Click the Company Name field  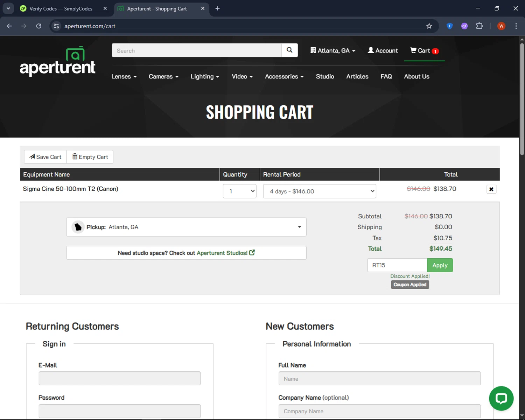379,411
